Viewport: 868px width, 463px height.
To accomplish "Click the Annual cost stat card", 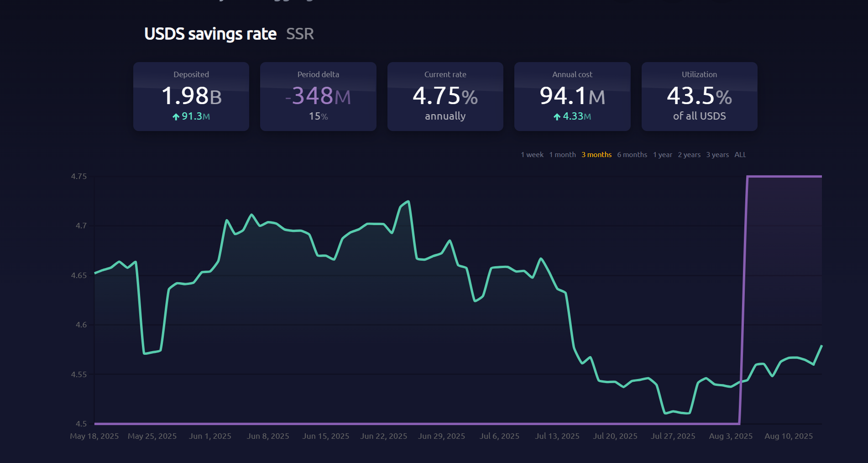I will [572, 96].
